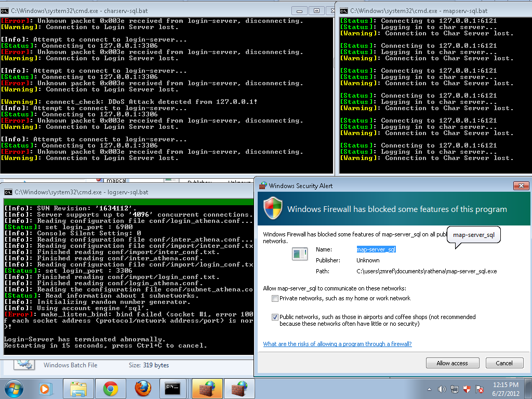Click the 'Read information about 1 subnetworks' line

(101, 296)
